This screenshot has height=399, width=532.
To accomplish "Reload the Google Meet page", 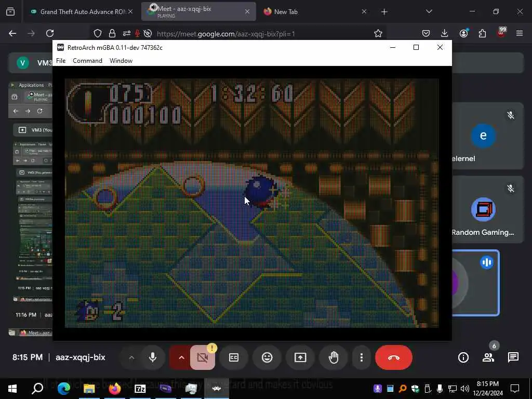I will click(x=50, y=33).
